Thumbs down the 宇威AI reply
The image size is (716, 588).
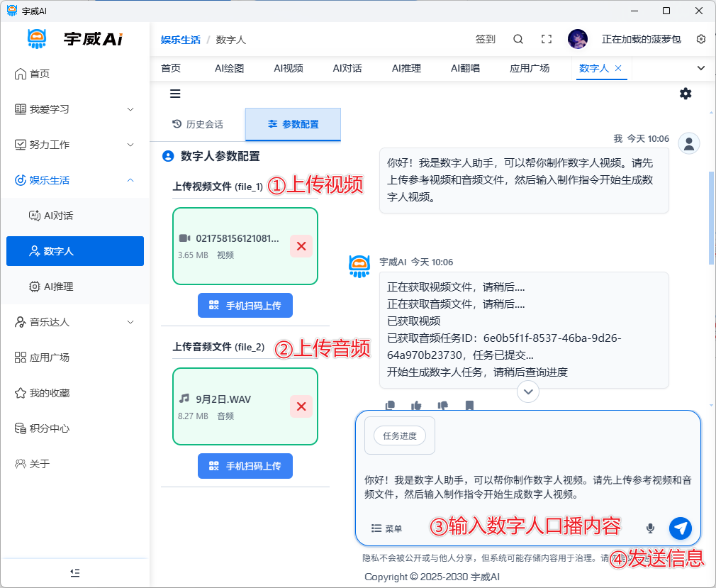tap(443, 406)
